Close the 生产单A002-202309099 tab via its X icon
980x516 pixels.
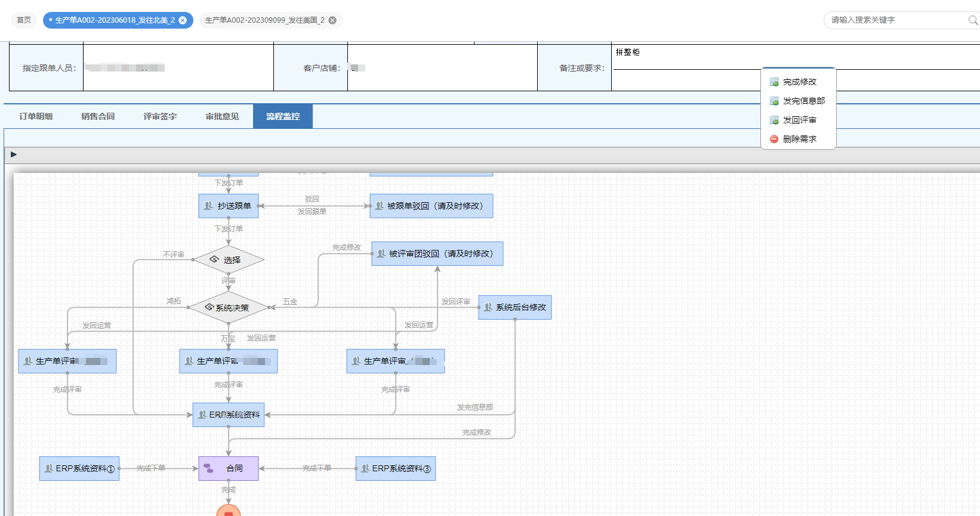coord(332,20)
